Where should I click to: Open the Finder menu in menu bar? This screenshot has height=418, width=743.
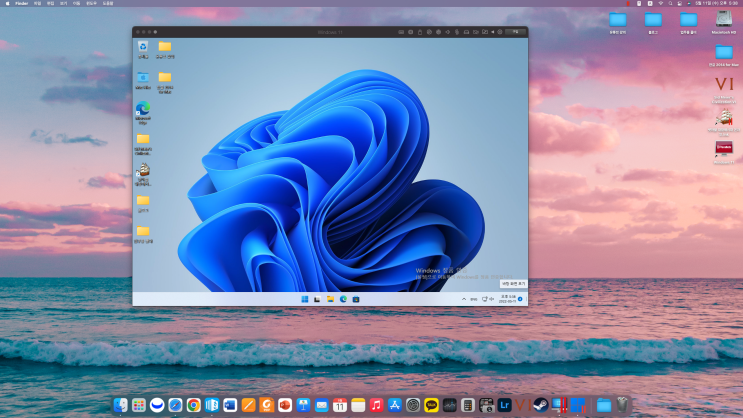click(x=21, y=3)
